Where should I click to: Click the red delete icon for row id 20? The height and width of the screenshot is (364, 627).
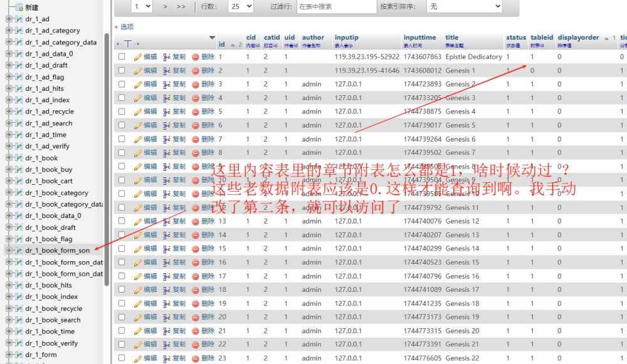[x=196, y=317]
